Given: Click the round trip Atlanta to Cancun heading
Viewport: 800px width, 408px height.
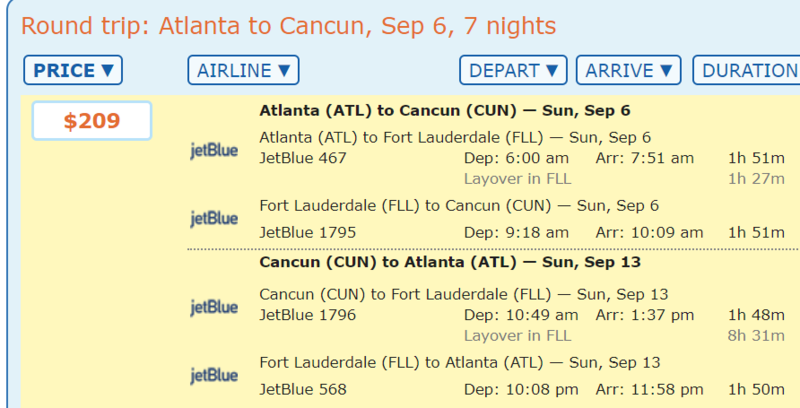Looking at the screenshot, I should (289, 24).
